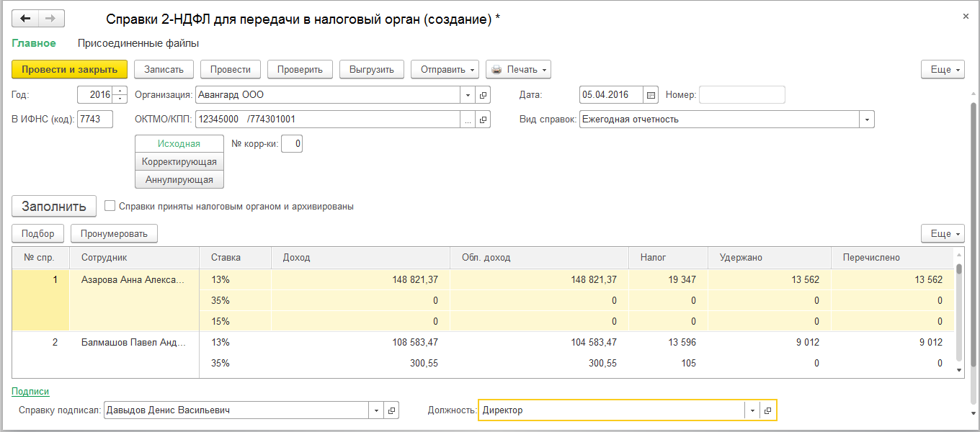
Task: Click the table's vertical scrollbar thumb
Action: coord(959,269)
